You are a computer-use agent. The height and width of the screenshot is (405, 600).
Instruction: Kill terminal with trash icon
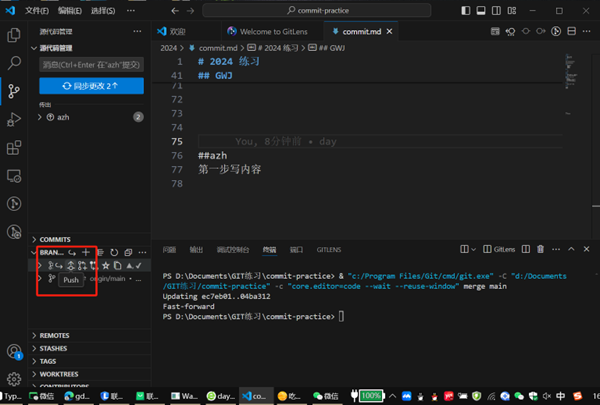pos(540,249)
